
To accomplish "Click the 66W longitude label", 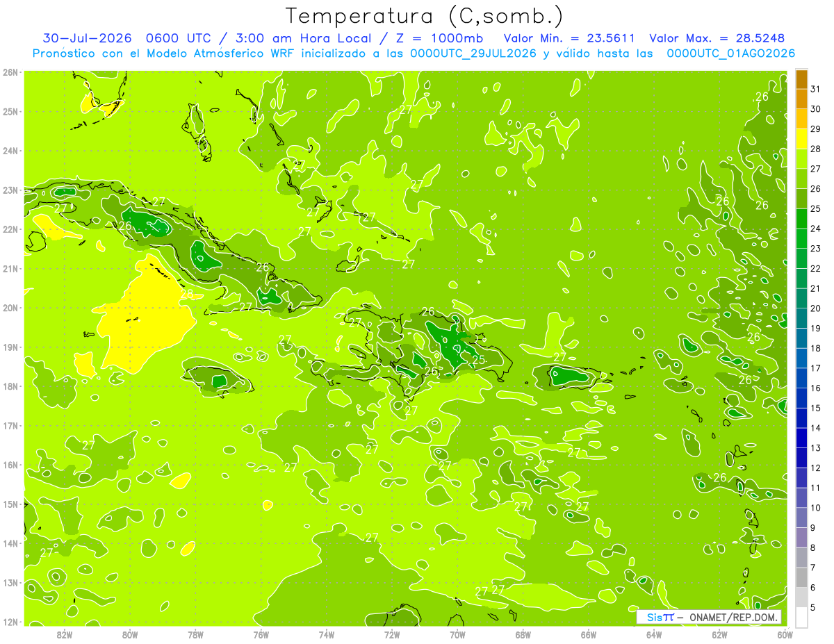I will pyautogui.click(x=588, y=635).
